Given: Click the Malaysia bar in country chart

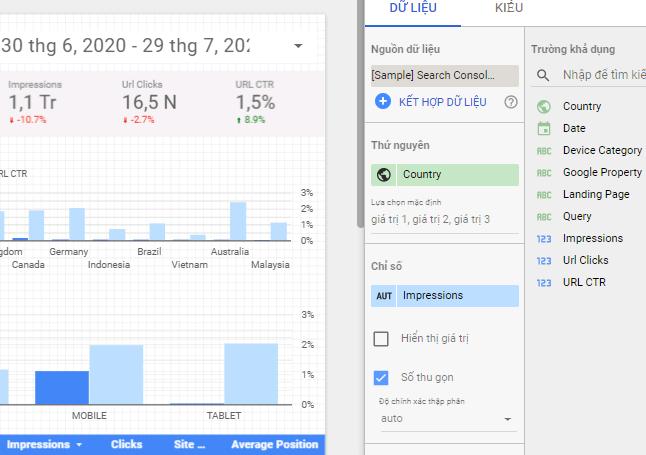Looking at the screenshot, I should pos(279,232).
